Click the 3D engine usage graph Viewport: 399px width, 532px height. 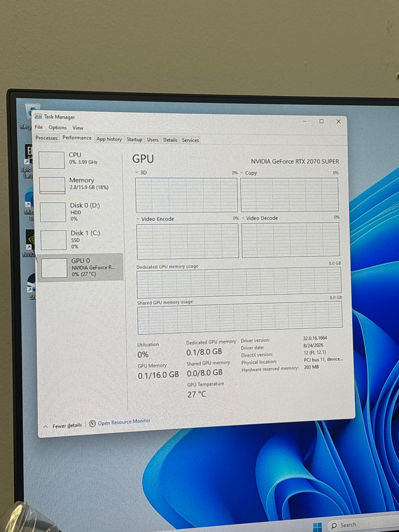186,195
